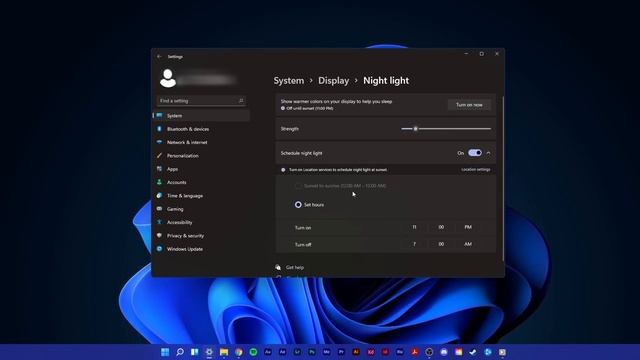
Task: Select Sunset to sunrise radio option
Action: (x=298, y=186)
